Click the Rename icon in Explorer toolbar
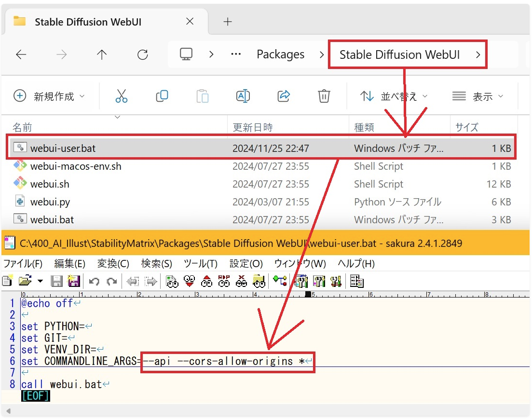Image resolution: width=532 pixels, height=420 pixels. click(243, 96)
